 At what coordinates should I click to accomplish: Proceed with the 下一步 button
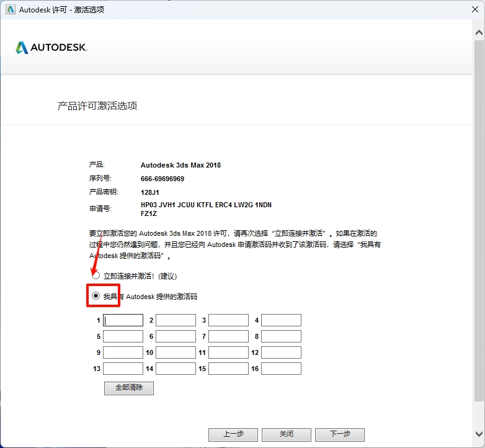click(x=339, y=434)
